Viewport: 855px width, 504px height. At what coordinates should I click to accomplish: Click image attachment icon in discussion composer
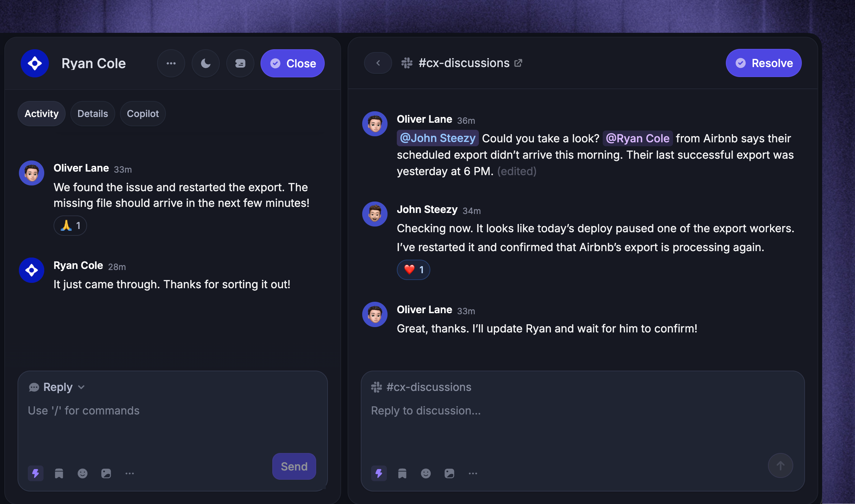pos(449,473)
